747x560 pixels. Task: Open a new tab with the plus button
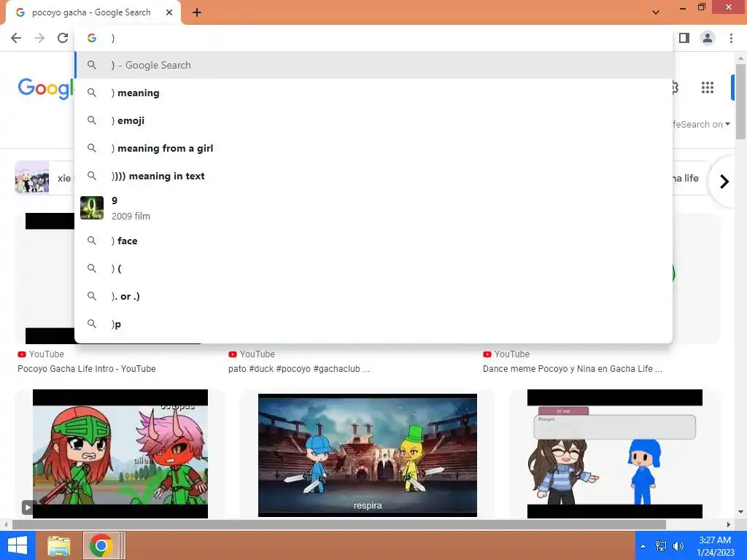click(197, 12)
